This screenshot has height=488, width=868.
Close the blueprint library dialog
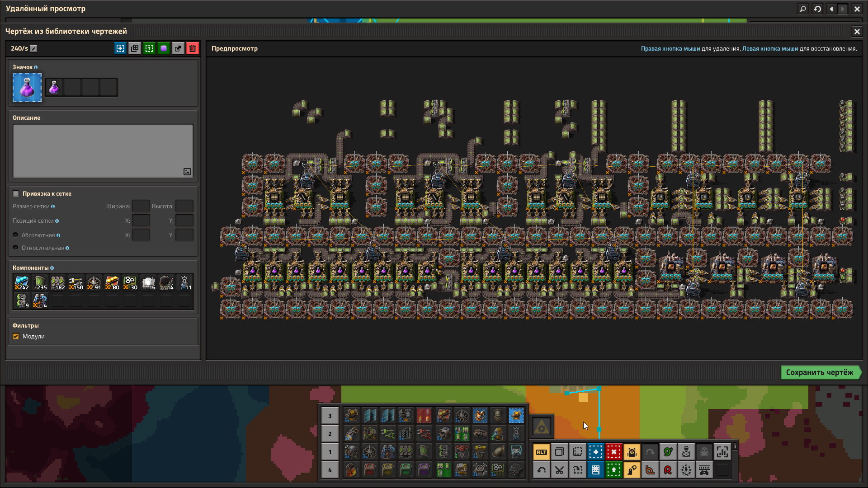[x=857, y=31]
